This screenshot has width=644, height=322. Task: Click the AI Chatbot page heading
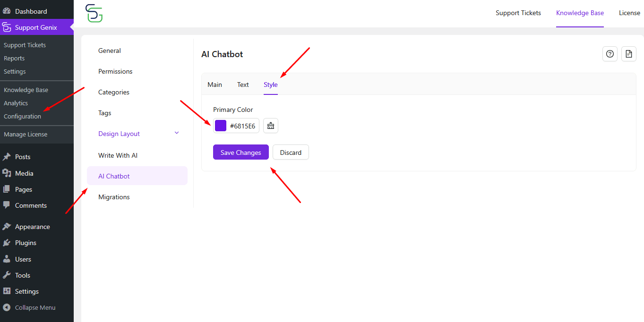[222, 54]
